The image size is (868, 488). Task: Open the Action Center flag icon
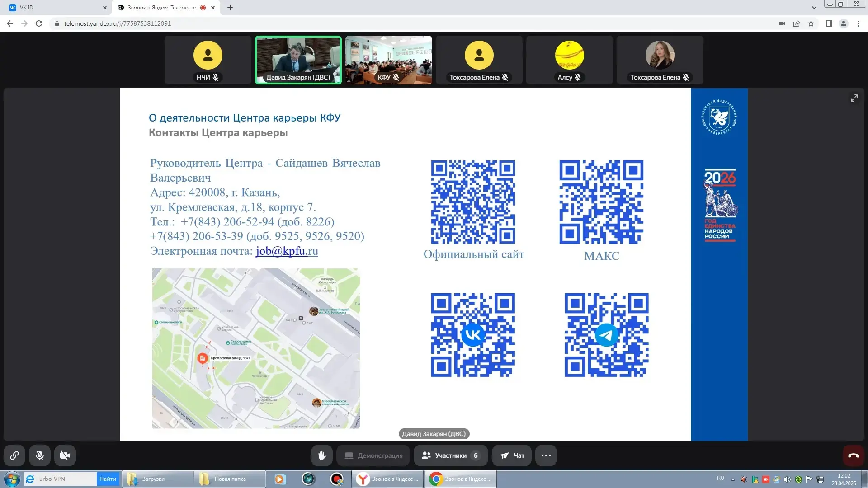click(809, 479)
